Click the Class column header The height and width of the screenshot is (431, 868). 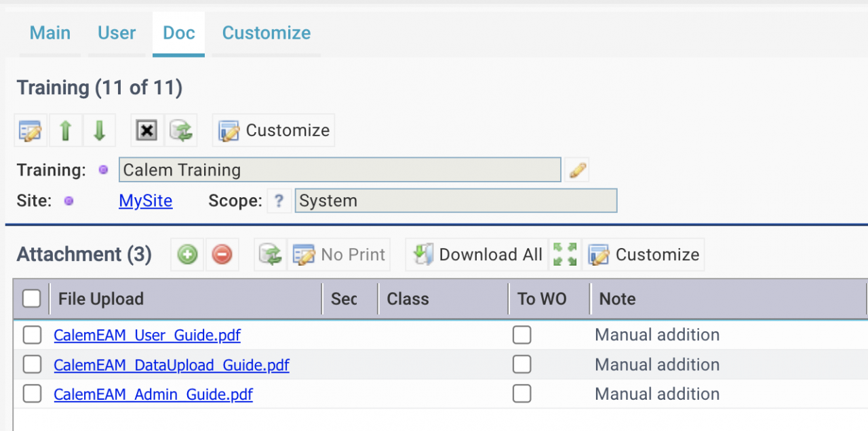click(x=443, y=299)
